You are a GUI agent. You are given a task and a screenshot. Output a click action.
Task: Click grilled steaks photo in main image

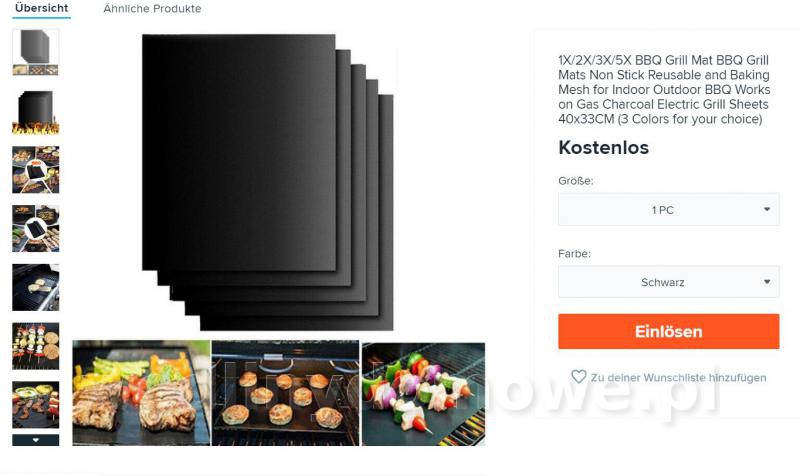coord(141,393)
